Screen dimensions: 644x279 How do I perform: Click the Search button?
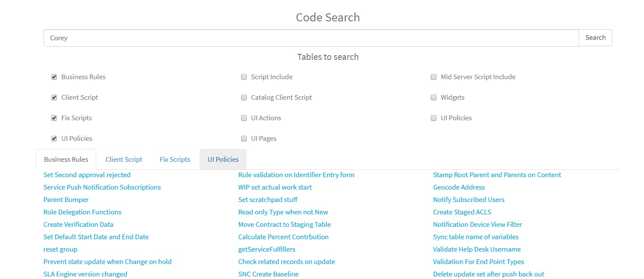pos(595,37)
